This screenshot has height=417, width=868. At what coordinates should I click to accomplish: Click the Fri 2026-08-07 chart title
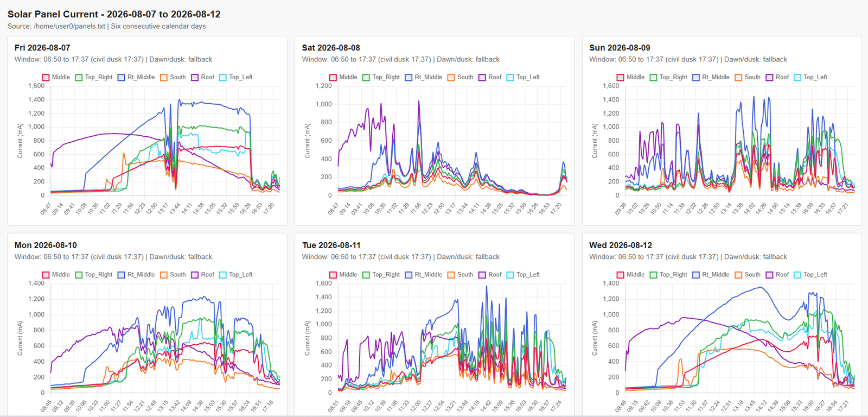[x=42, y=48]
